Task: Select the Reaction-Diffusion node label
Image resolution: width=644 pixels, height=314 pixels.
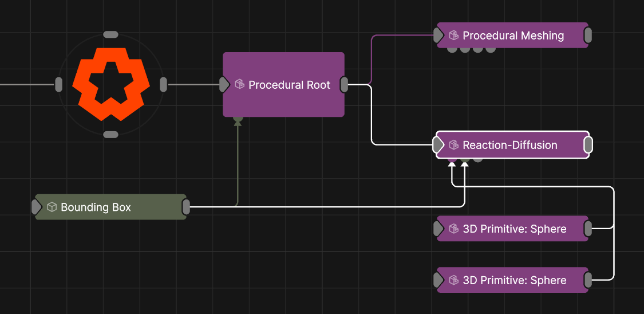Action: [x=509, y=144]
